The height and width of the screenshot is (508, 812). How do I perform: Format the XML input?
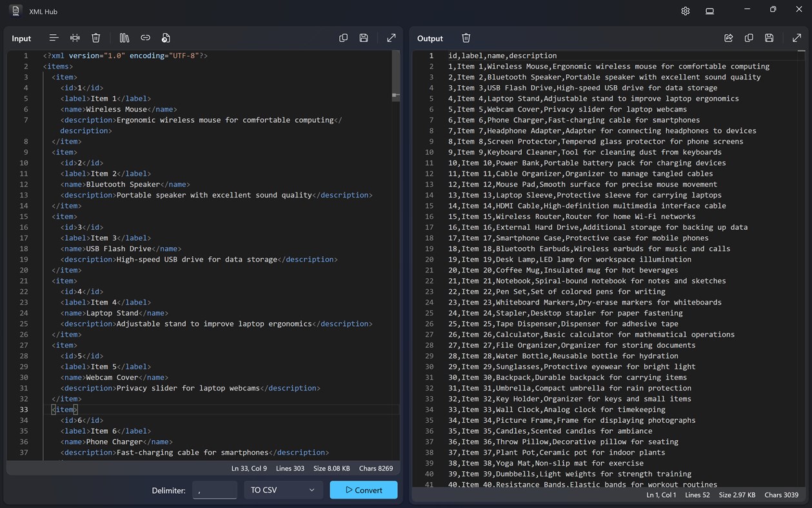(54, 37)
